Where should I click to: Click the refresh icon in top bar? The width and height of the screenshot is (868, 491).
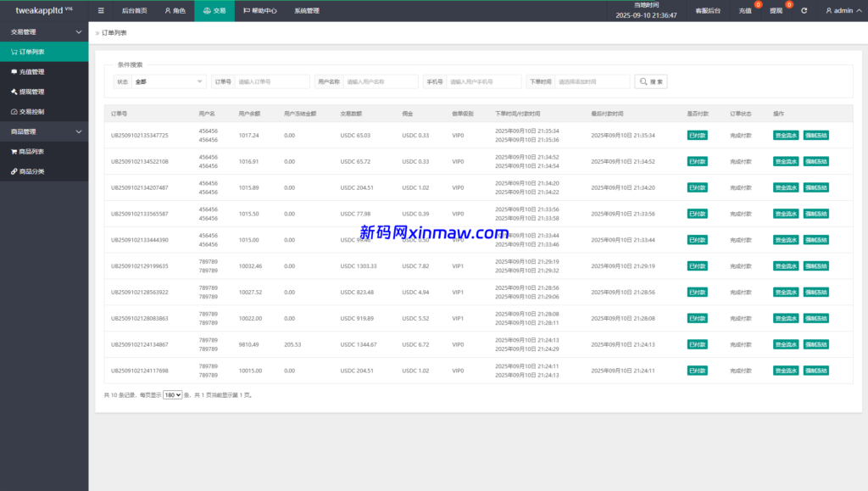pyautogui.click(x=804, y=11)
